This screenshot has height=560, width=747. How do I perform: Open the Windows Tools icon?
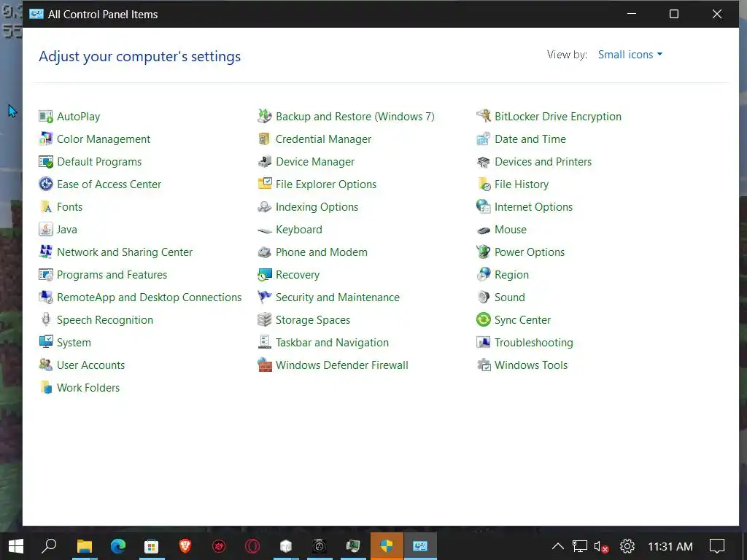pyautogui.click(x=484, y=365)
